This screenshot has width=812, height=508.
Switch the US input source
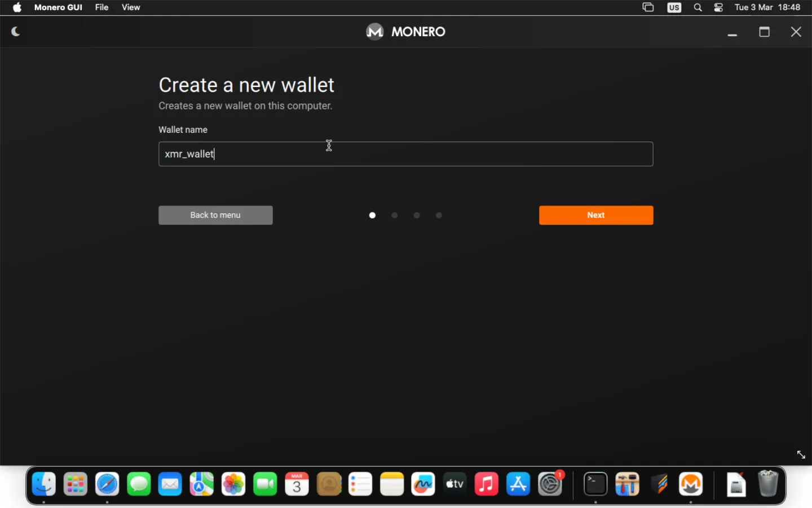[x=674, y=7]
